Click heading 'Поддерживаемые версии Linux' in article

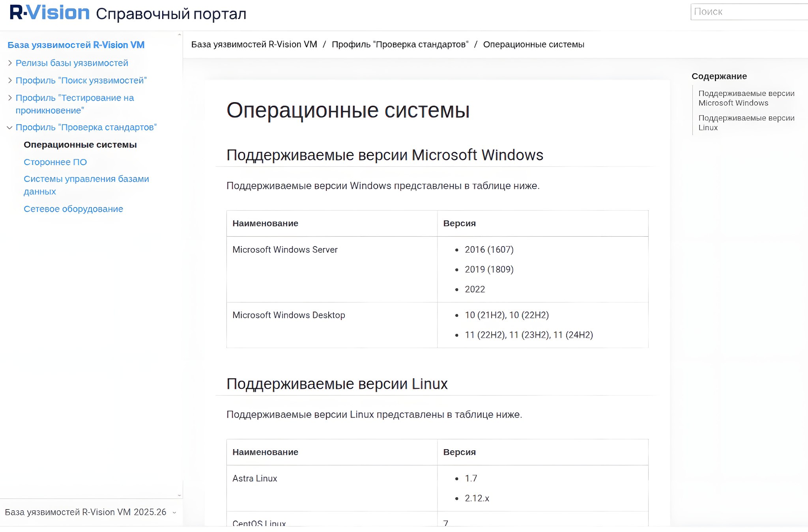(337, 384)
